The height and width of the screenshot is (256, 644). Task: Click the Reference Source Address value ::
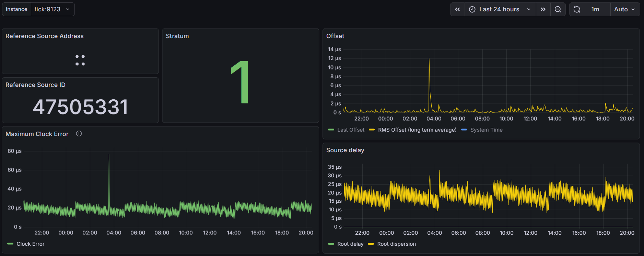tap(80, 60)
